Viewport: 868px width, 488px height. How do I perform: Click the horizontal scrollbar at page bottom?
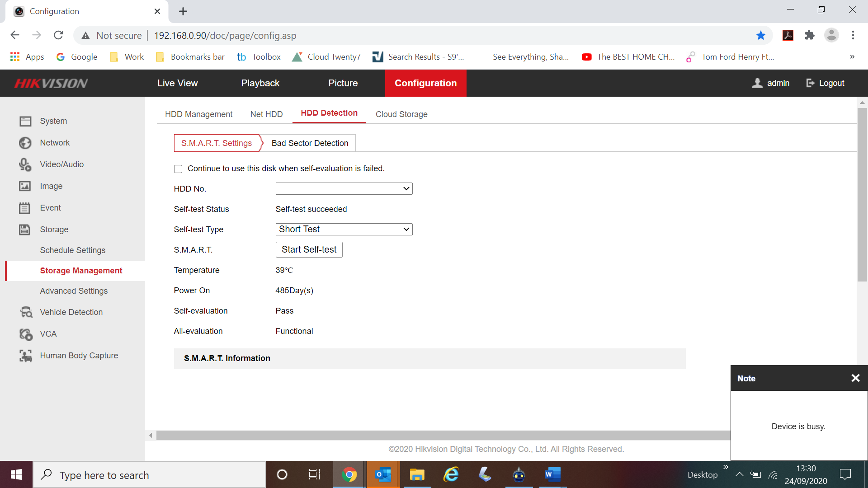(x=443, y=435)
